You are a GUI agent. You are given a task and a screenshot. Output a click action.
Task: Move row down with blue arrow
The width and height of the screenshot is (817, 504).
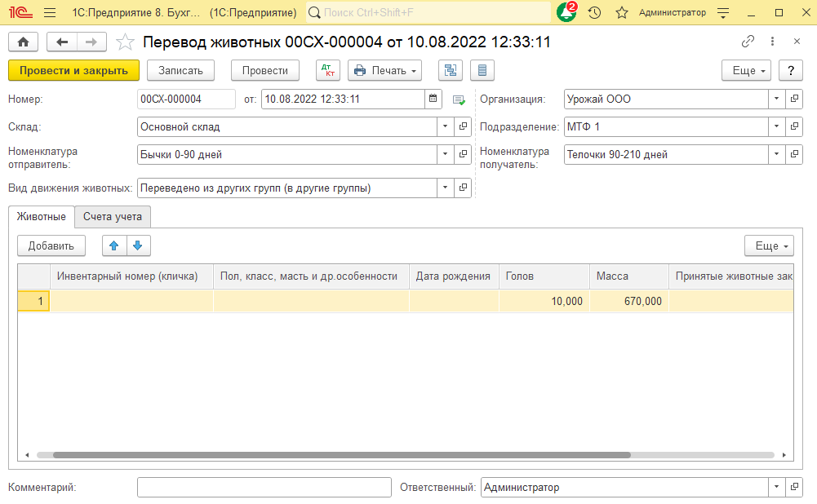tap(138, 245)
